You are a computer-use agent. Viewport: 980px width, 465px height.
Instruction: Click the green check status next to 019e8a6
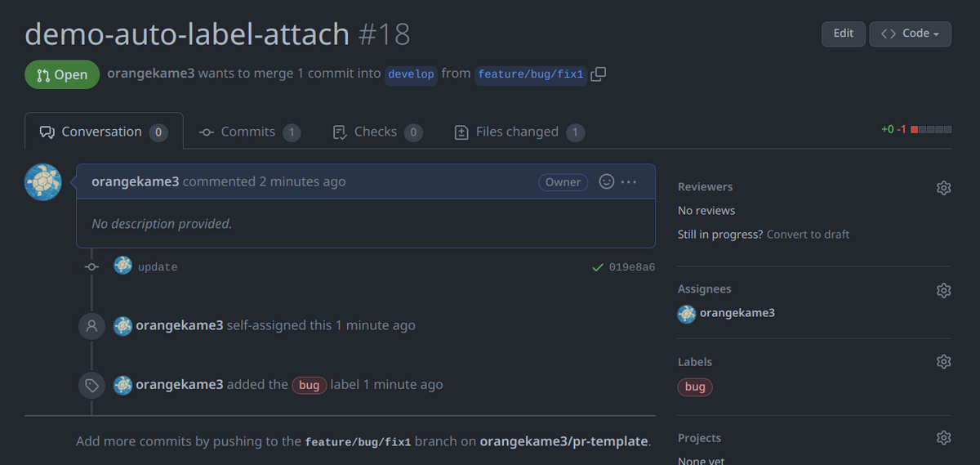coord(597,267)
